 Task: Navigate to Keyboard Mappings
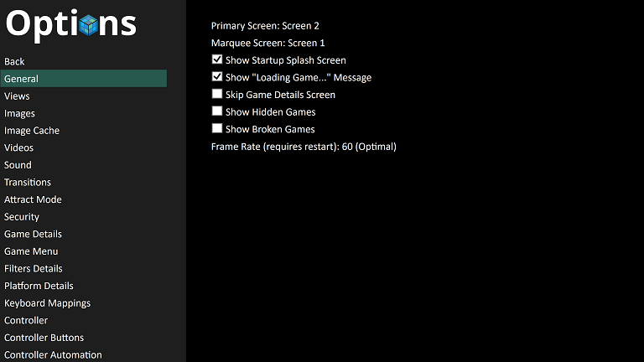47,303
